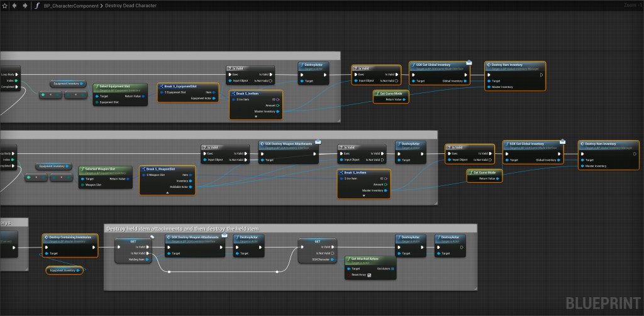Click interface message icon on top SGK Get Global Inventory
The height and width of the screenshot is (316, 644).
(469, 63)
